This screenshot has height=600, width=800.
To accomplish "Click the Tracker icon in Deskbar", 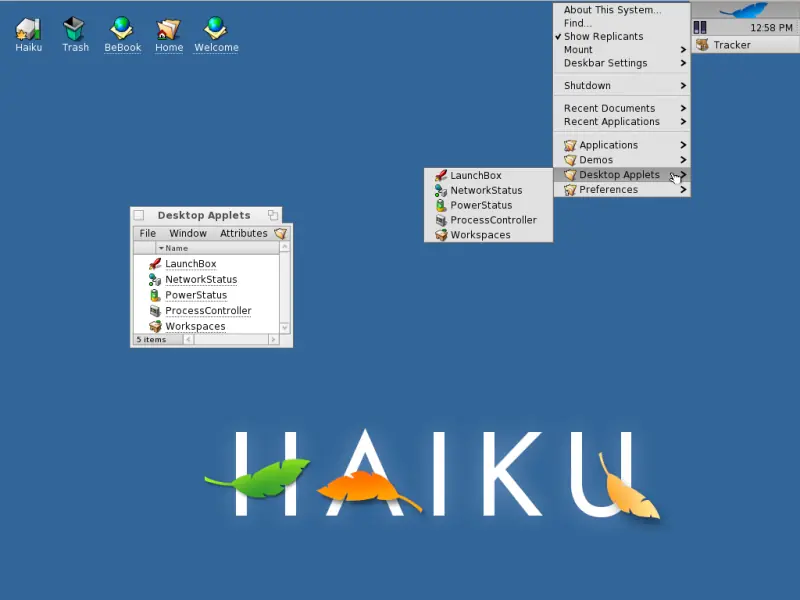I will 703,45.
